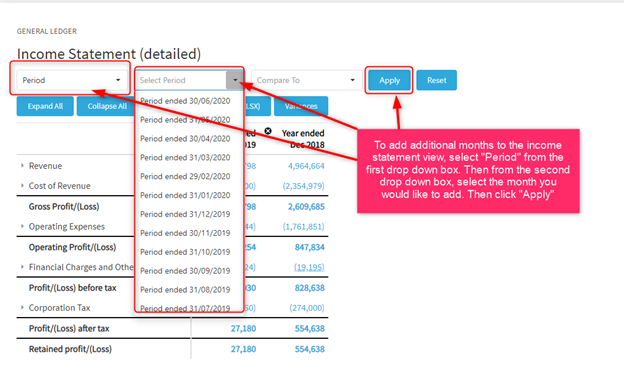Choose Period ended 30/09/2019 option
624x372 pixels.
pos(185,271)
